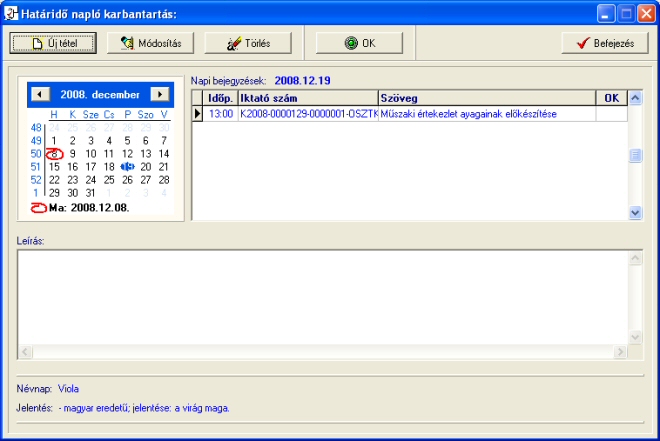
Task: Select December 6 in calendar
Action: 146,141
